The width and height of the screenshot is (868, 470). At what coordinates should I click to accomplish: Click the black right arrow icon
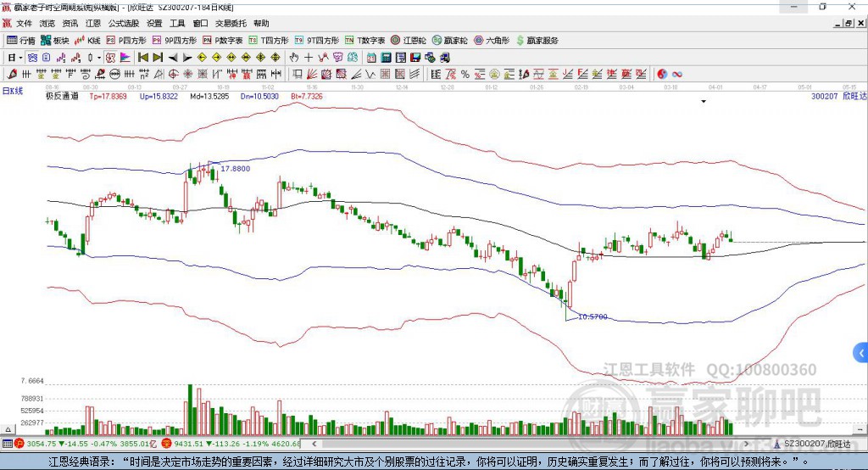click(187, 57)
